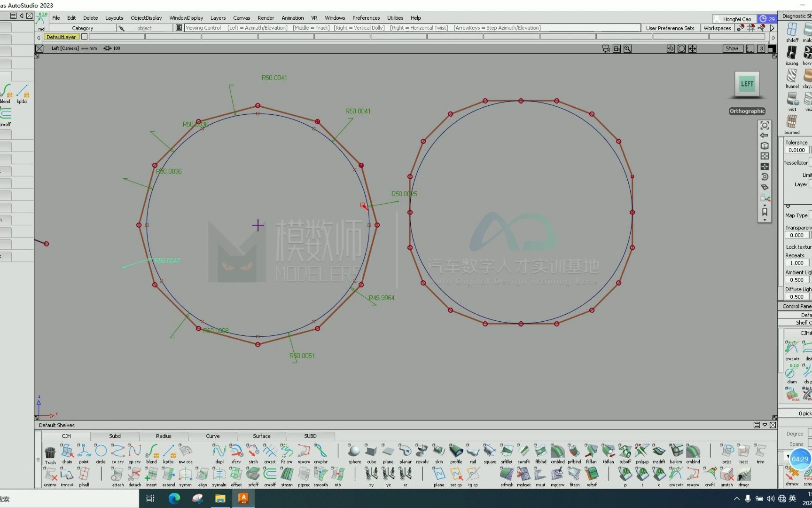Open the Category dropdown
Image resolution: width=812 pixels, height=508 pixels.
tap(83, 28)
